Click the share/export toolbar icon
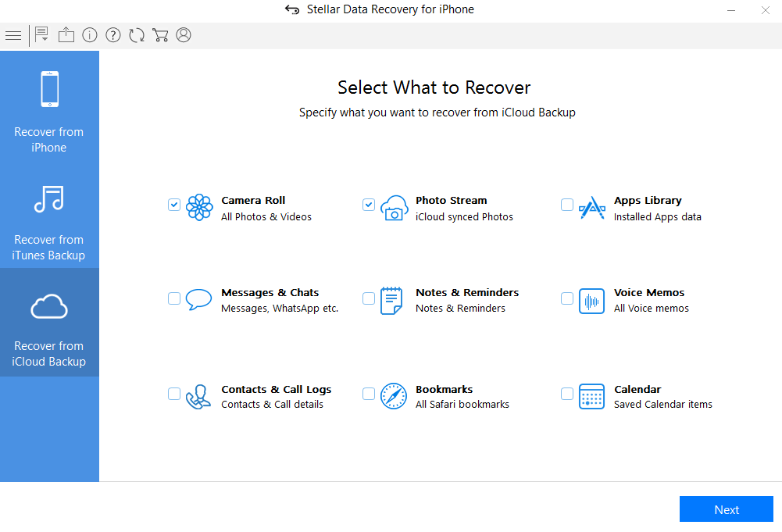This screenshot has height=532, width=782. click(66, 34)
